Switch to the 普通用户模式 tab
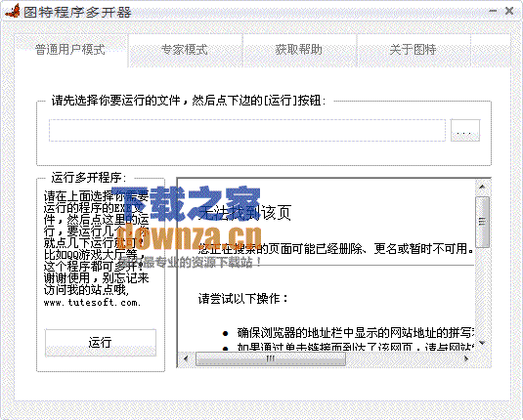This screenshot has width=523, height=420. [70, 50]
